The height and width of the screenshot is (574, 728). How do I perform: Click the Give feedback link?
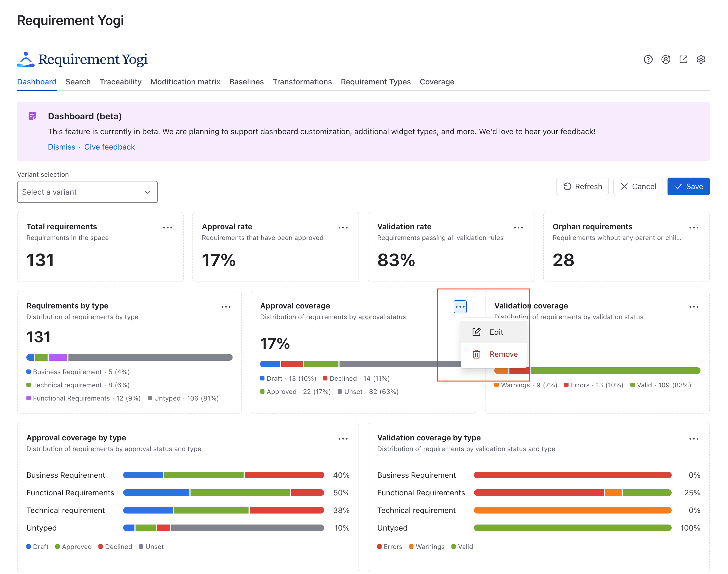point(109,147)
